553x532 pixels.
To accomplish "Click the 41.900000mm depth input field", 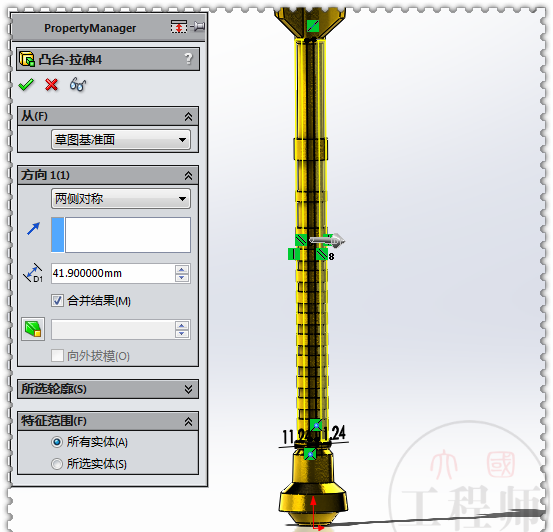I will pyautogui.click(x=113, y=273).
